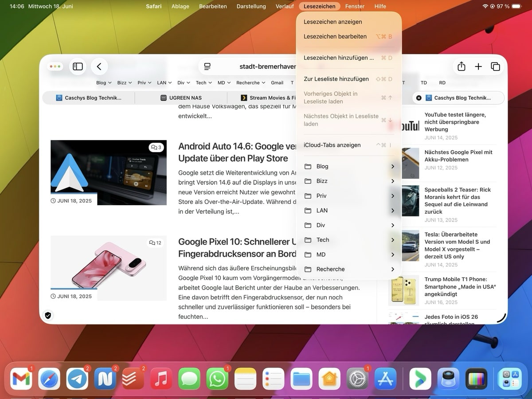
Task: Launch WhatsApp from the dock
Action: coord(217,379)
